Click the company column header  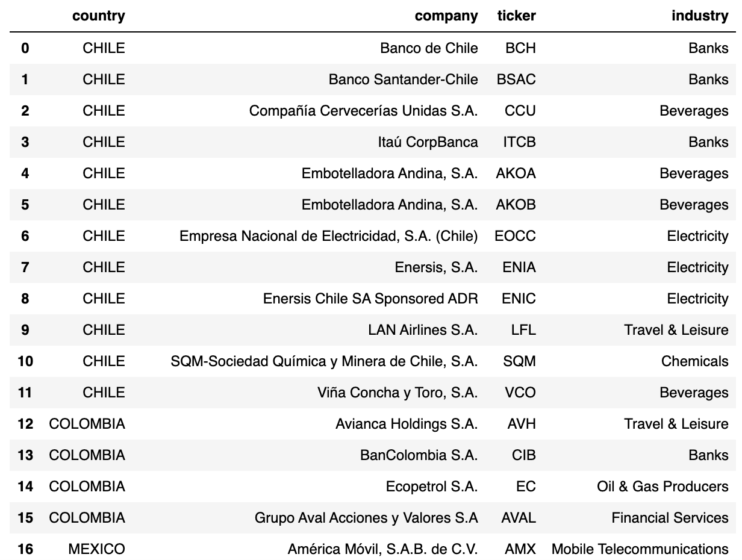pos(446,16)
